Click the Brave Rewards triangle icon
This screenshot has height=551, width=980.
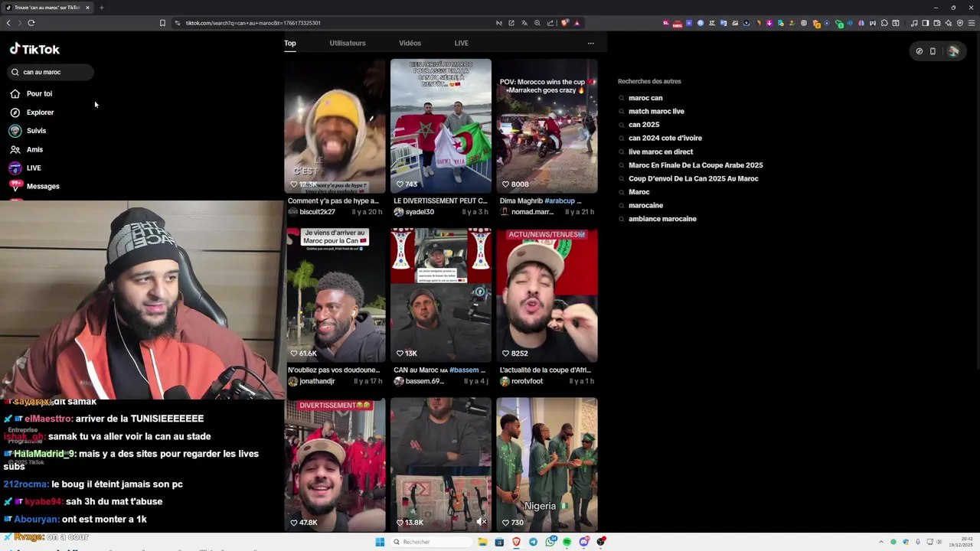point(577,23)
